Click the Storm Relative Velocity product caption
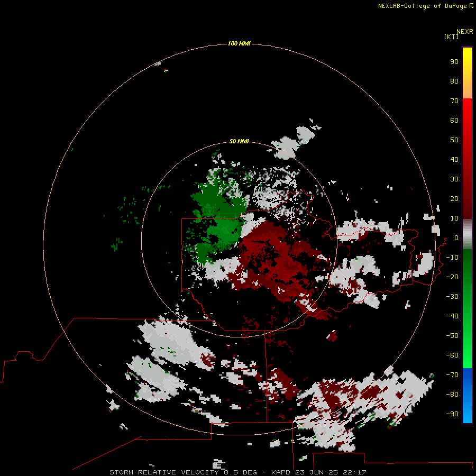Image resolution: width=476 pixels, height=476 pixels. click(x=237, y=472)
